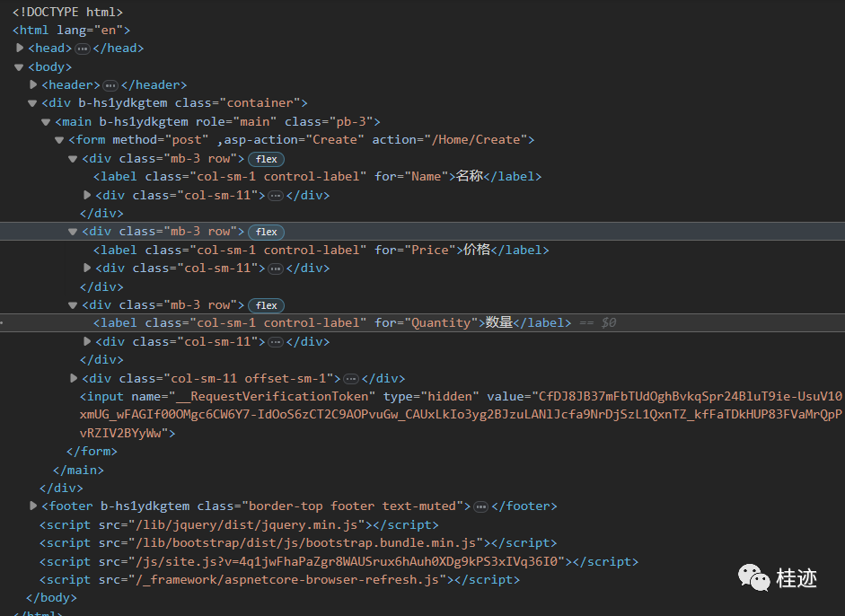Image resolution: width=845 pixels, height=616 pixels.
Task: Select the aspnetcore-browser-refresh.js script line
Action: coord(279,580)
